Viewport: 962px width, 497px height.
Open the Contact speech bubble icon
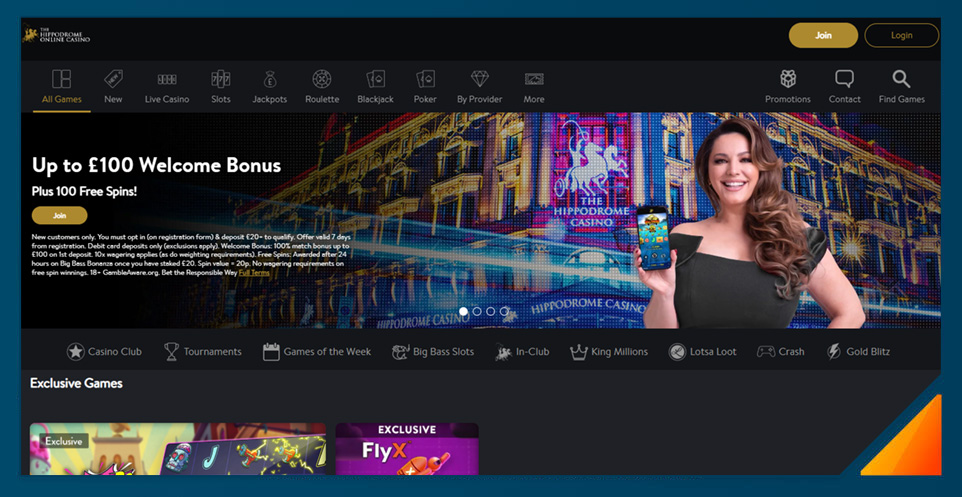[x=844, y=79]
